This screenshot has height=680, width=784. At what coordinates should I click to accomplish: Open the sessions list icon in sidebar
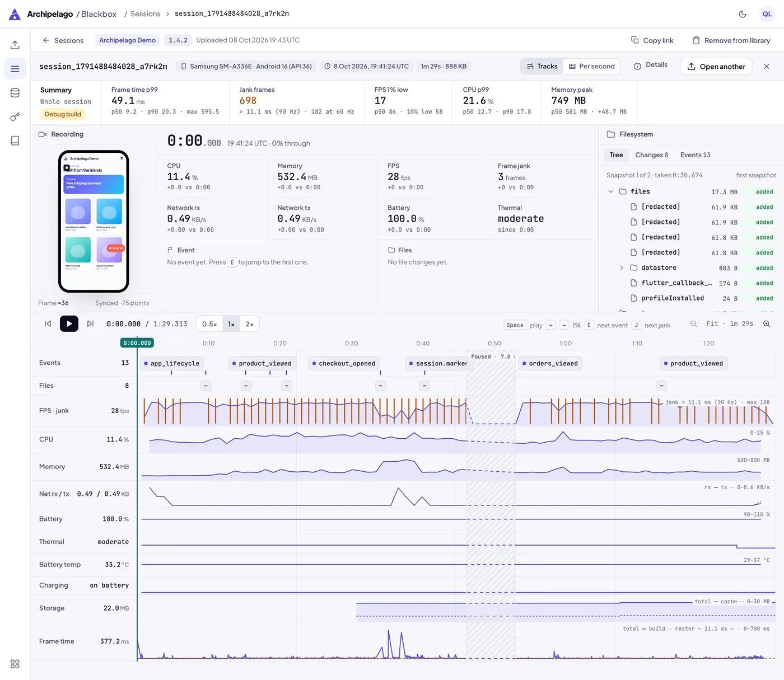(15, 69)
